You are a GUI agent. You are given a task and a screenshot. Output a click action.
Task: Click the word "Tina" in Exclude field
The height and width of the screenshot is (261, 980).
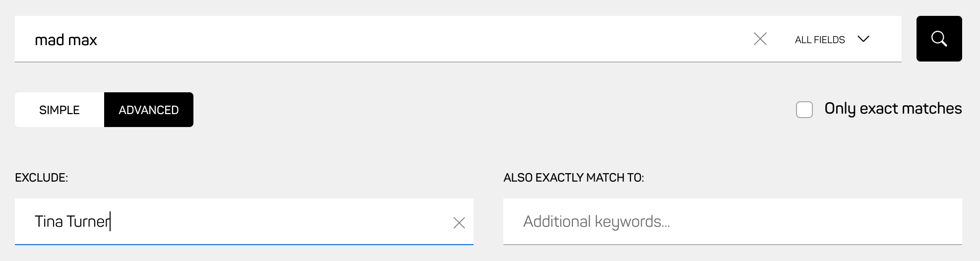coord(49,221)
